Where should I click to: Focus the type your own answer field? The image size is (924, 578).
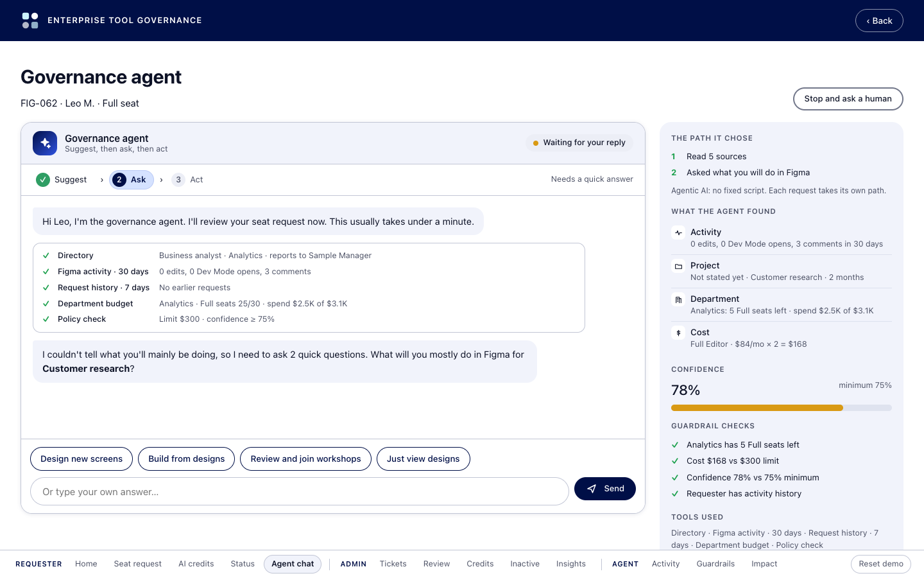[x=300, y=491]
